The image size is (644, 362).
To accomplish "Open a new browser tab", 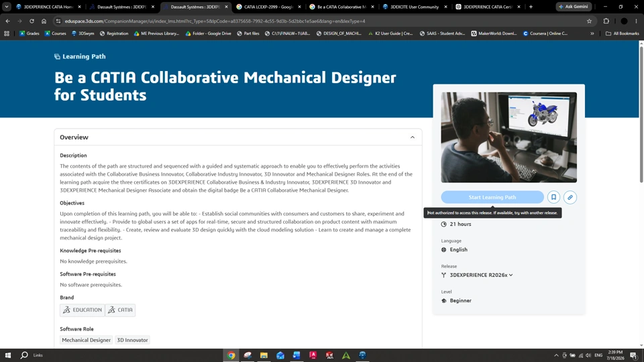I will 531,7.
